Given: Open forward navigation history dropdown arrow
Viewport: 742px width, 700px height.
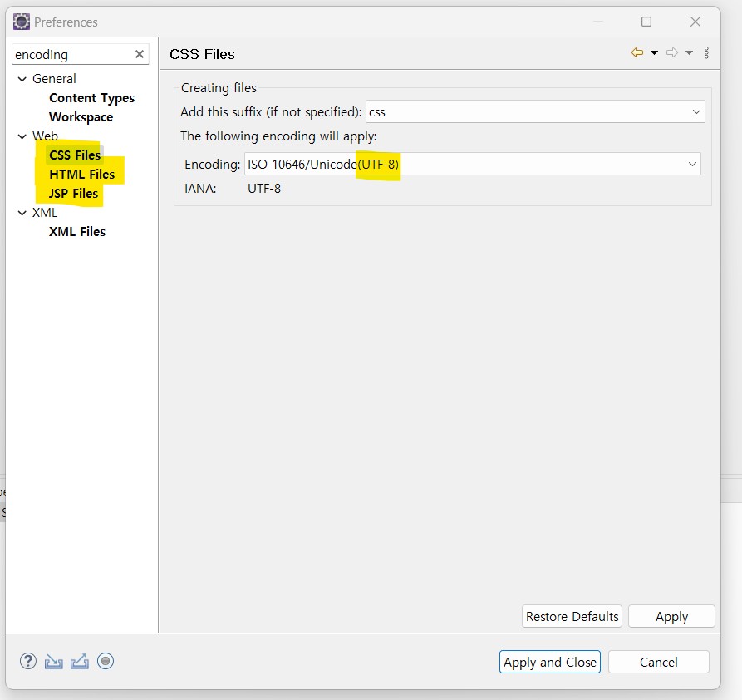Looking at the screenshot, I should coord(689,52).
